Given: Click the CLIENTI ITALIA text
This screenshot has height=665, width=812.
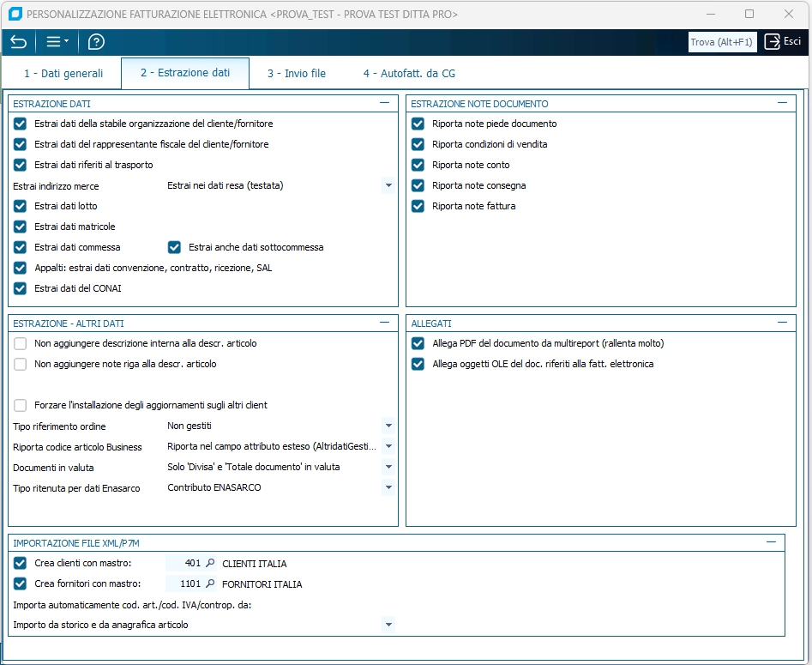Looking at the screenshot, I should (x=255, y=564).
